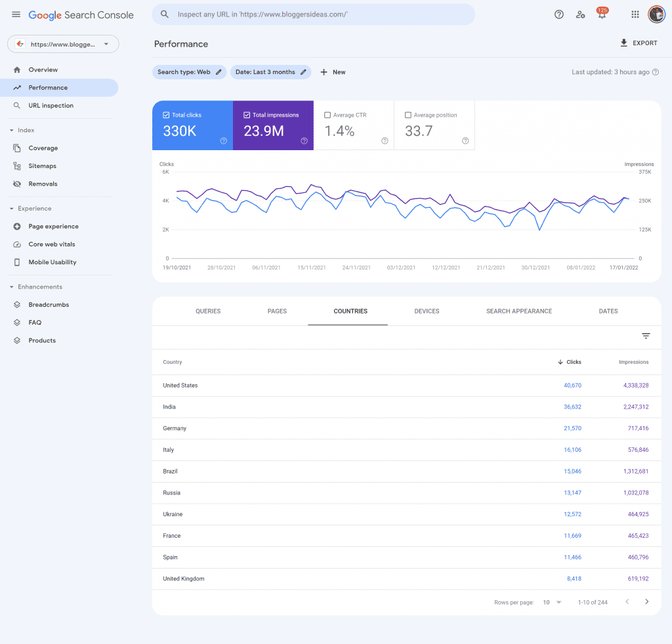672x644 pixels.
Task: Open the hamburger main menu
Action: tap(16, 14)
